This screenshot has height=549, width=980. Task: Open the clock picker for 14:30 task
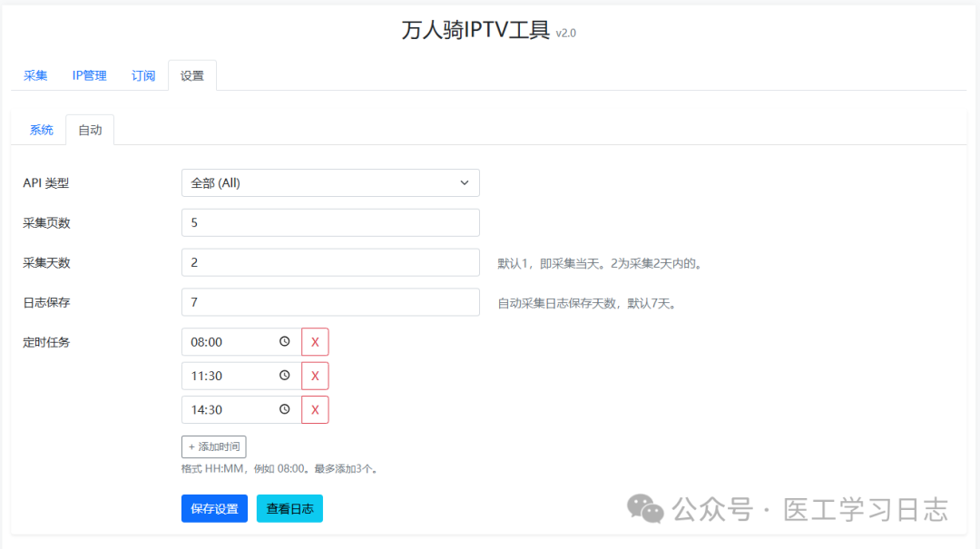(286, 409)
